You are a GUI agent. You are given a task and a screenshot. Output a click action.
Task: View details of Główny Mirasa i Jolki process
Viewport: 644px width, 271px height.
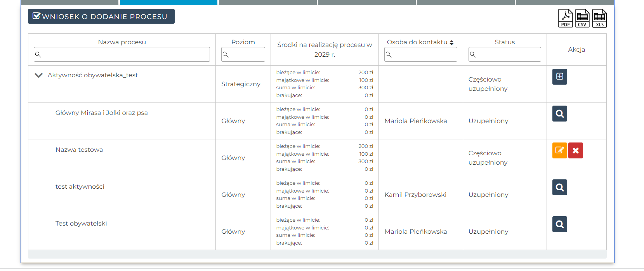tap(559, 114)
